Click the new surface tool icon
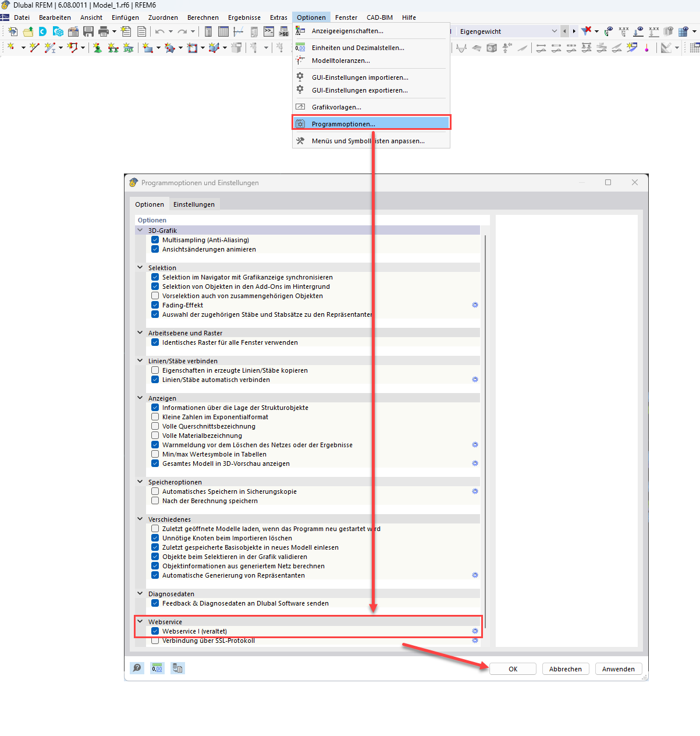The image size is (700, 736). click(148, 48)
